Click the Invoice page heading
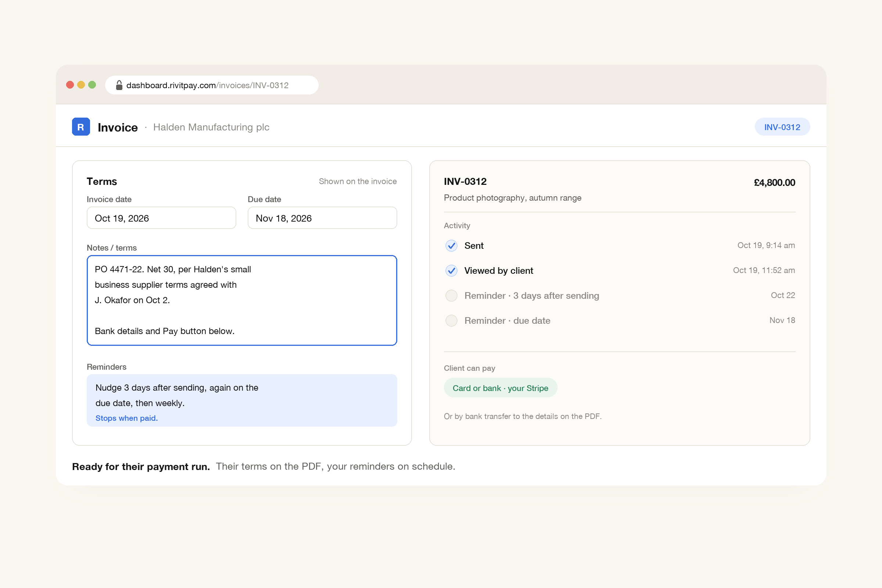 coord(117,128)
